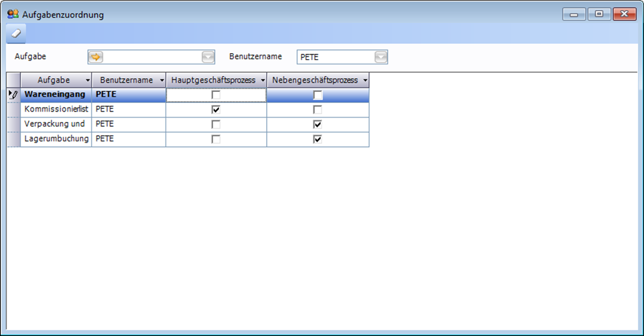Expand Hauptgeschäftsprozess column filter arrow
This screenshot has height=336, width=644.
[x=263, y=80]
